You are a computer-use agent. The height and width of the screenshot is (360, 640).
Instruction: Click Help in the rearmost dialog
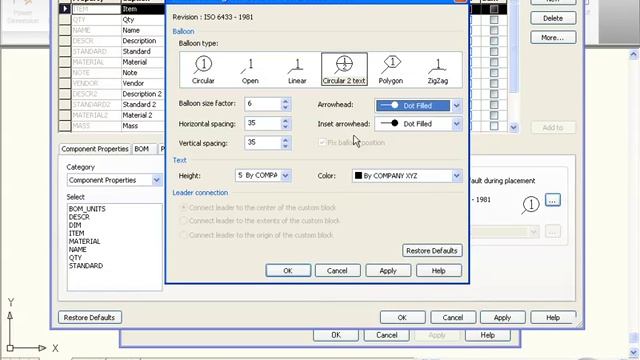coord(488,335)
